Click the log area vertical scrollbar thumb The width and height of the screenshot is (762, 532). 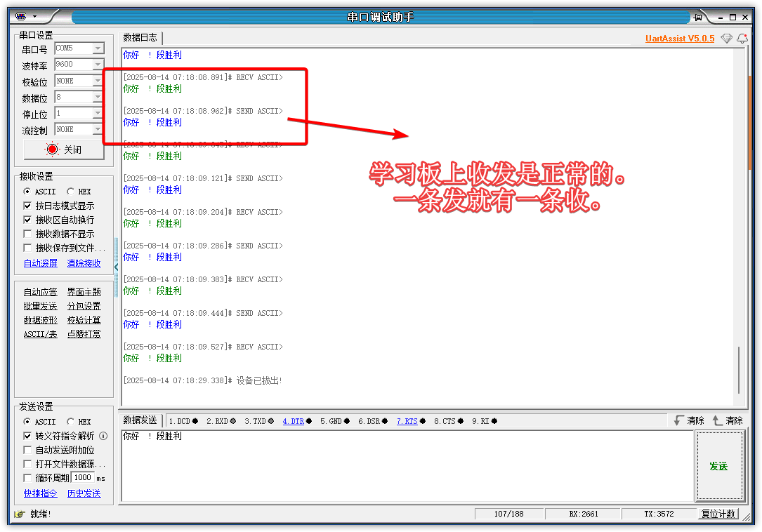pyautogui.click(x=739, y=370)
